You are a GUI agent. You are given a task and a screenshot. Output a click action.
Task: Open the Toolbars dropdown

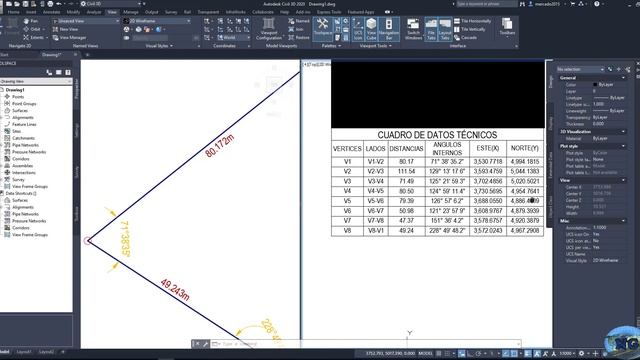coord(507,28)
